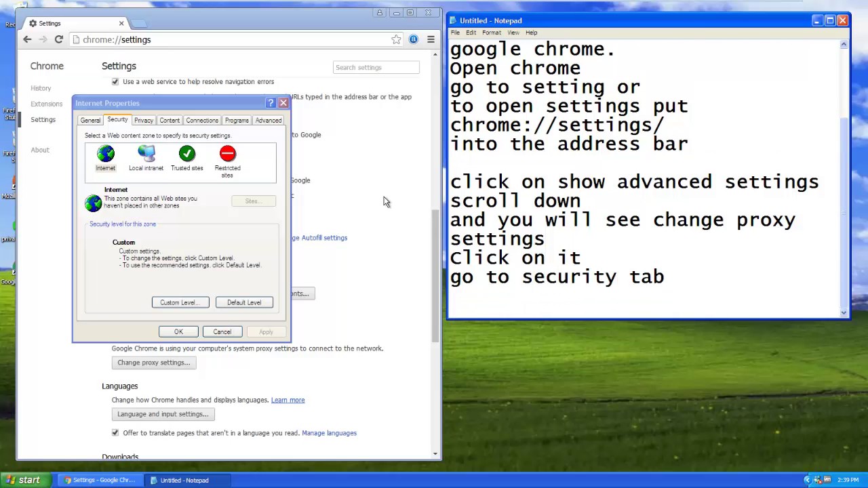
Task: Click Change proxy settings button
Action: 154,363
